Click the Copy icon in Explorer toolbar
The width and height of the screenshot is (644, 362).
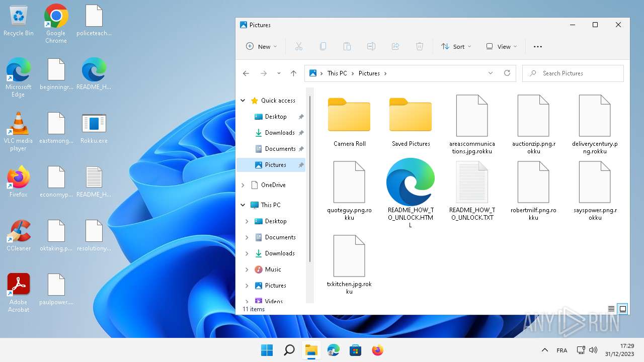(323, 46)
